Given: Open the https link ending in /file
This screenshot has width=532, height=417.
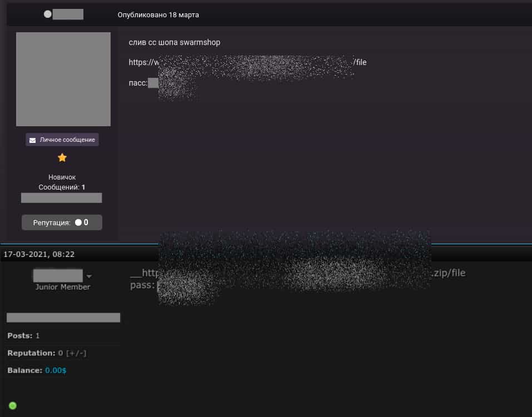Looking at the screenshot, I should 247,62.
